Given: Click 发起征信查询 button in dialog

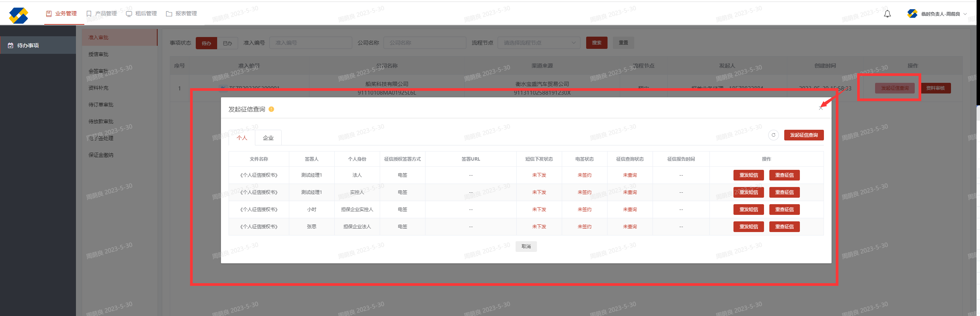Looking at the screenshot, I should [x=804, y=135].
